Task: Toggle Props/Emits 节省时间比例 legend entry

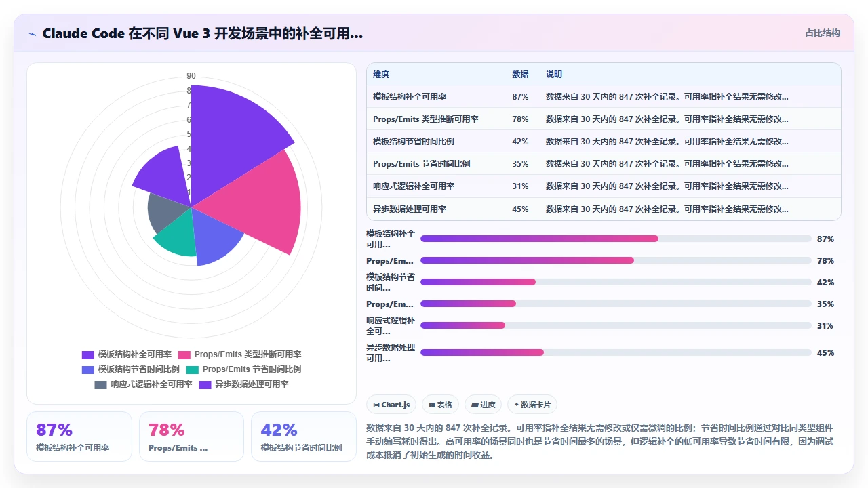Action: (x=243, y=369)
